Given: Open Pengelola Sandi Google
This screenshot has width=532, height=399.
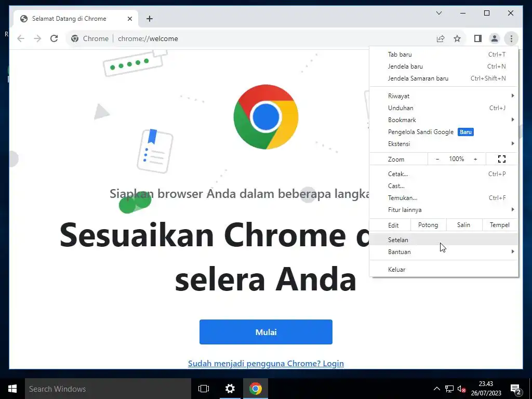Looking at the screenshot, I should pyautogui.click(x=444, y=132).
